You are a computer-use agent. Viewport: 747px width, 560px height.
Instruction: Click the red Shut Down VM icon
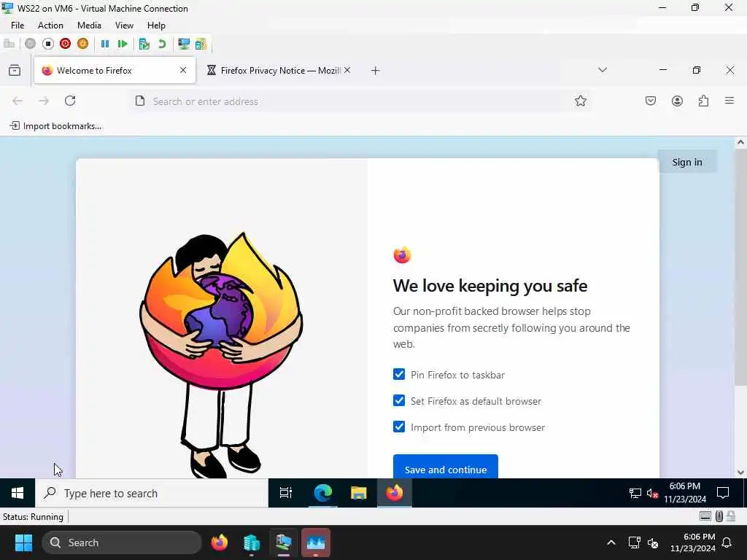point(65,44)
